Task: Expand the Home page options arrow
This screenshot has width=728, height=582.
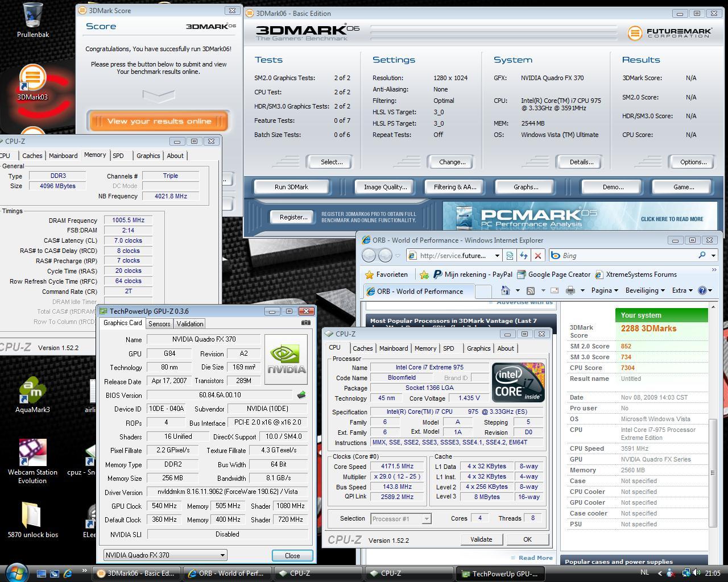Action: click(x=517, y=290)
